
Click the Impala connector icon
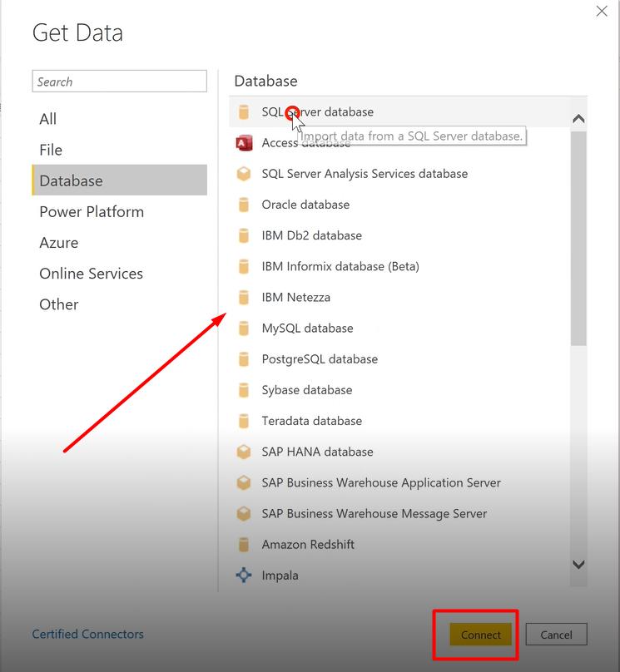(246, 575)
